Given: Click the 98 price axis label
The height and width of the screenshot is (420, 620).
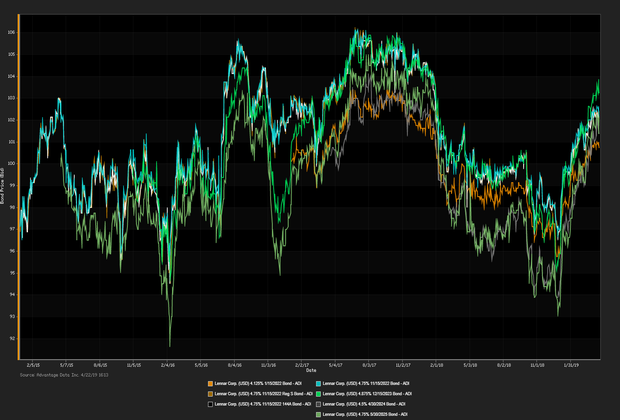Looking at the screenshot, I should coord(12,207).
